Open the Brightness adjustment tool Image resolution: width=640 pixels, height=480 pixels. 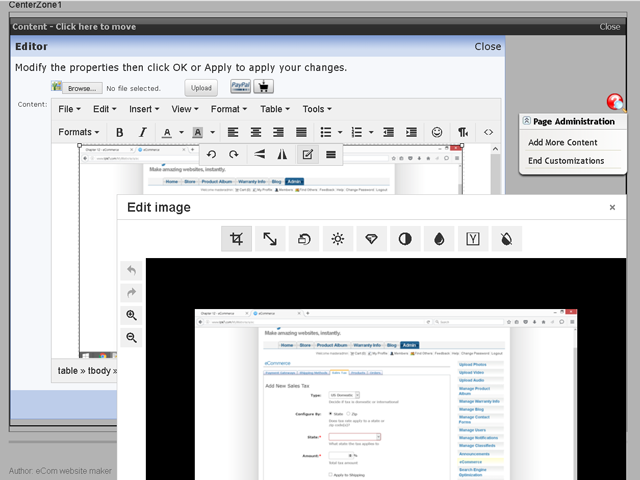coord(338,239)
